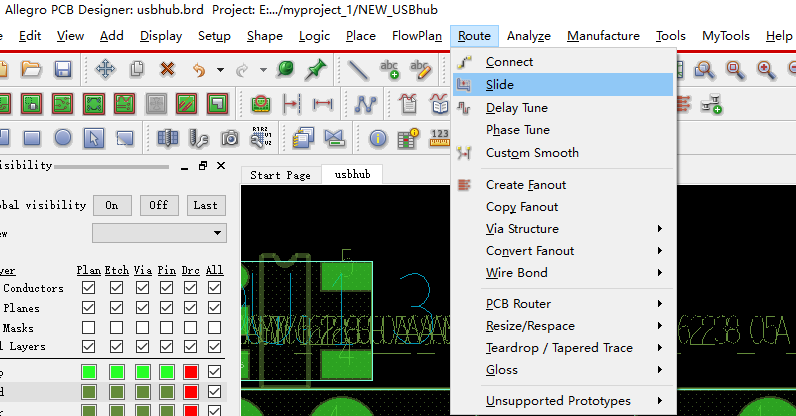Click first layer's bright green Via swatch
This screenshot has width=796, height=416.
tap(143, 372)
